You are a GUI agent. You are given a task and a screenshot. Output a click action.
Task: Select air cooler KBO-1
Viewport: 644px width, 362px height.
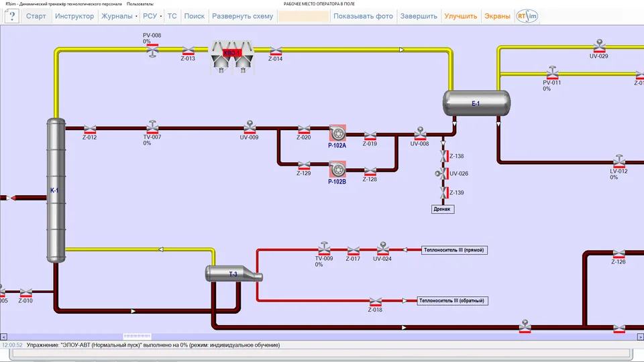(232, 58)
